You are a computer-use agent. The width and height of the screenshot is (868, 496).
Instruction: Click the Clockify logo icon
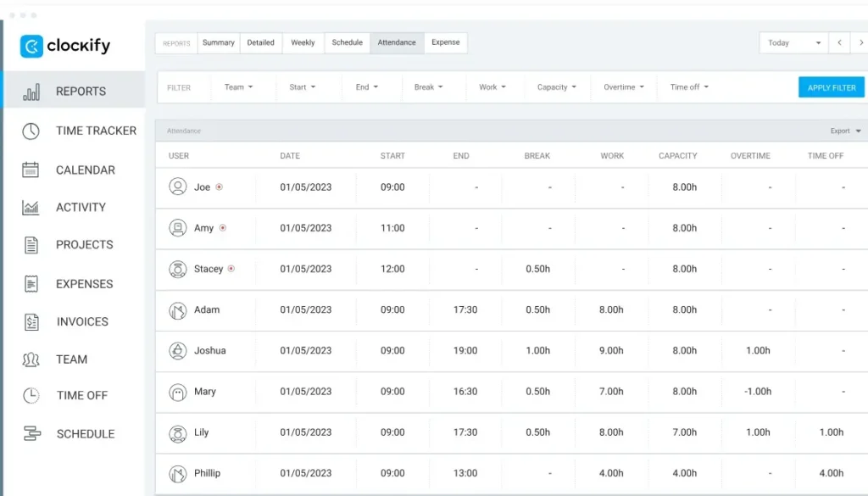point(31,46)
